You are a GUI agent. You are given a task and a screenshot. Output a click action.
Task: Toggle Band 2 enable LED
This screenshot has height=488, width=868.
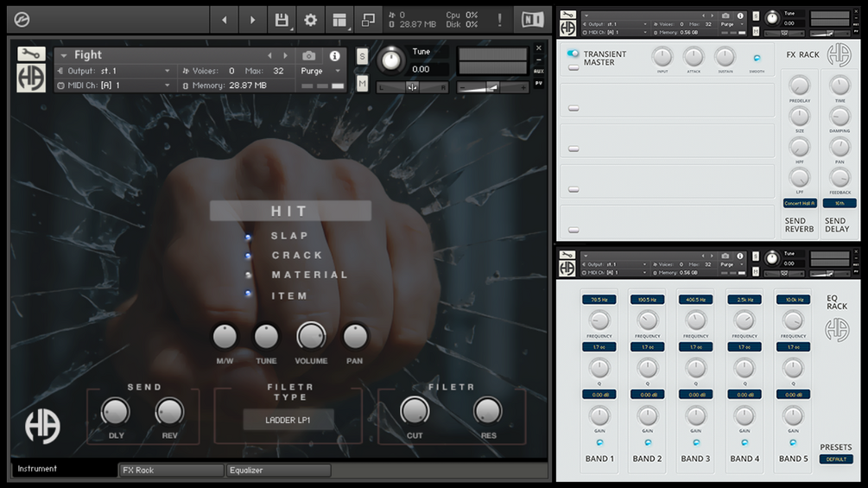[648, 442]
